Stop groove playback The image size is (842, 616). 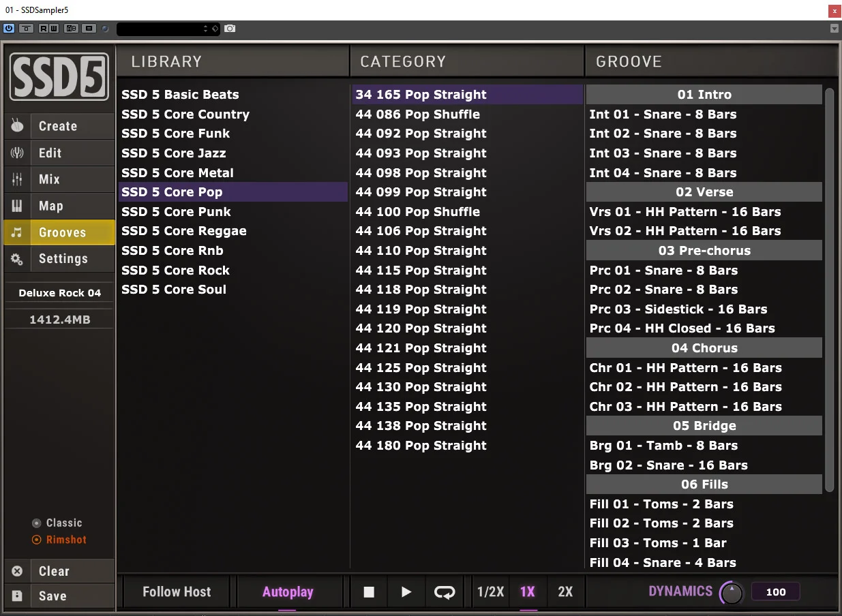(369, 592)
